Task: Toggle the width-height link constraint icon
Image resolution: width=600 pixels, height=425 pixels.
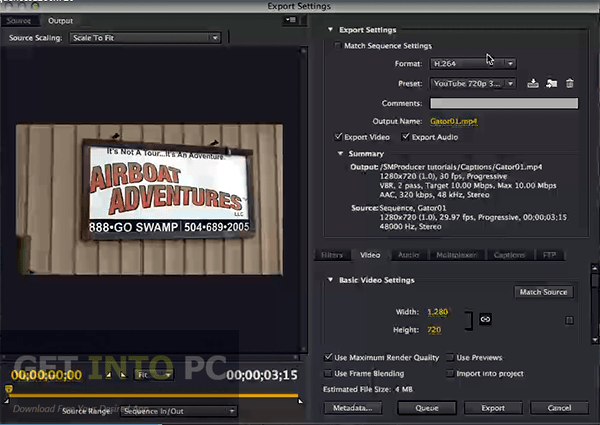Action: (485, 319)
